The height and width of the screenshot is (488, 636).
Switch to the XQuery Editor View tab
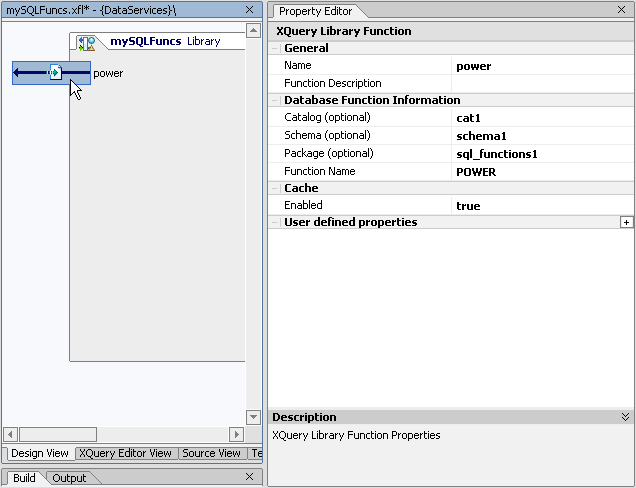(x=125, y=453)
